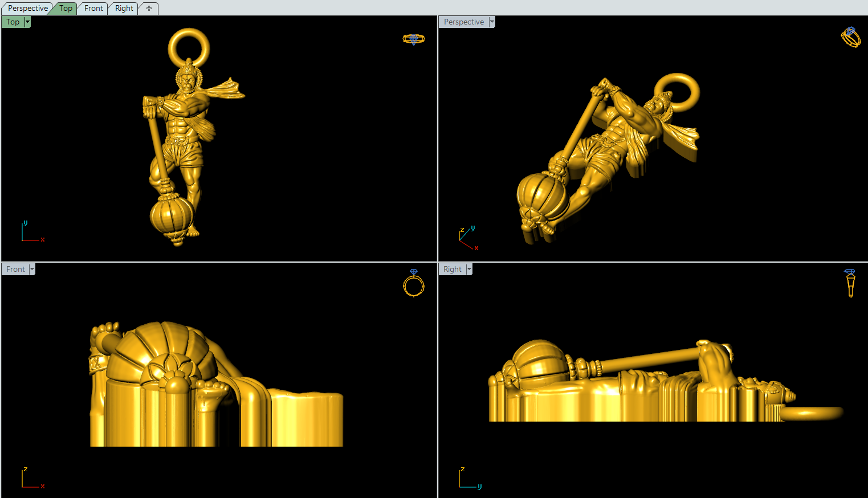Image resolution: width=868 pixels, height=498 pixels.
Task: Switch to the Perspective tab in the tab bar
Action: click(27, 9)
